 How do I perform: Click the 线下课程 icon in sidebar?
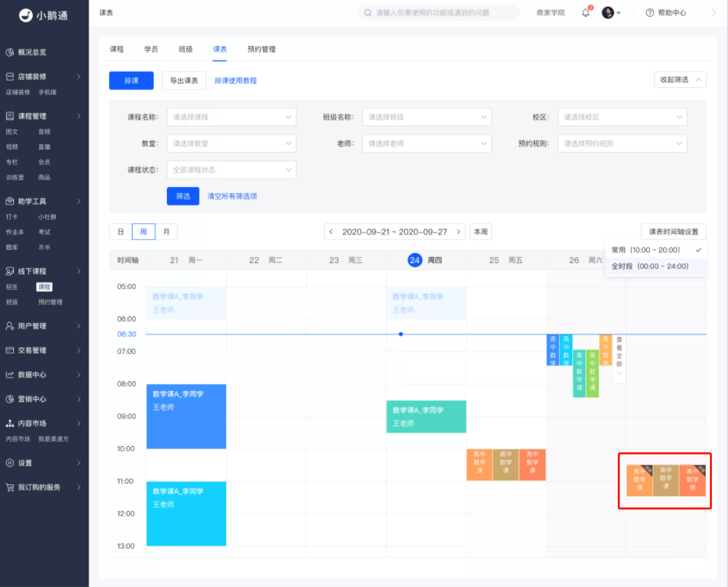tap(9, 271)
